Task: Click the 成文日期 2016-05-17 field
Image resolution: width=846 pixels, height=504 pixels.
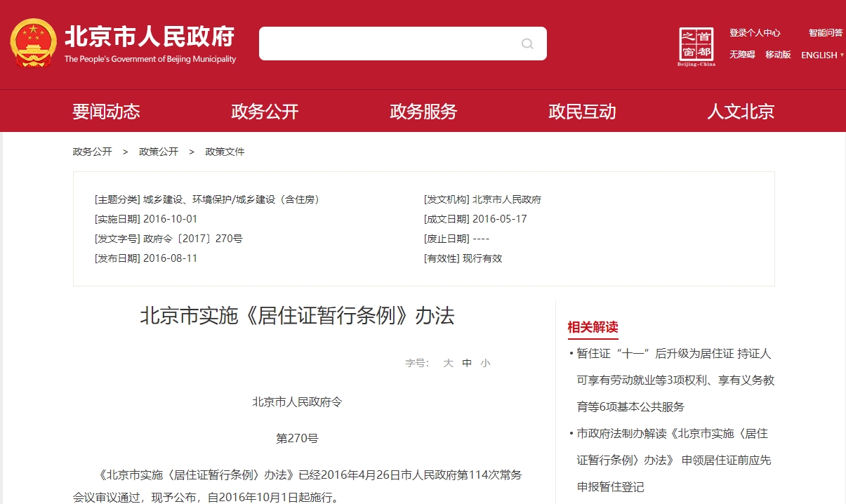Action: coord(475,219)
